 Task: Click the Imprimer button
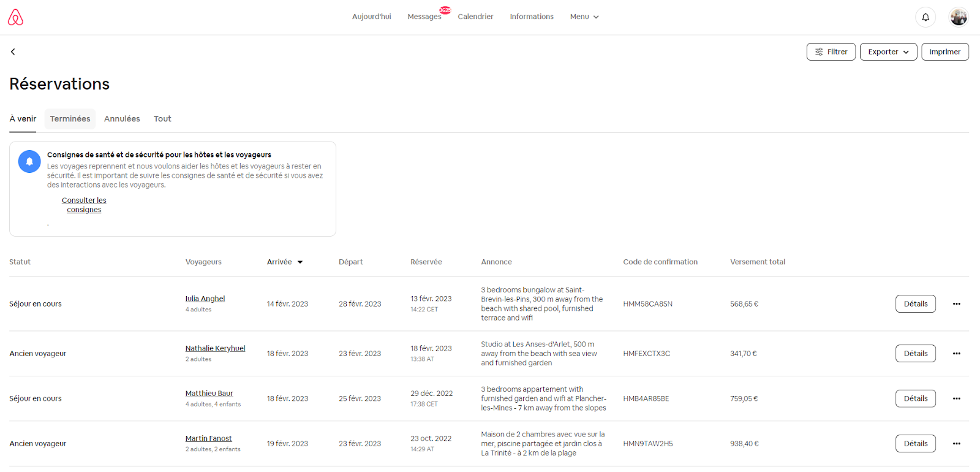pos(944,52)
